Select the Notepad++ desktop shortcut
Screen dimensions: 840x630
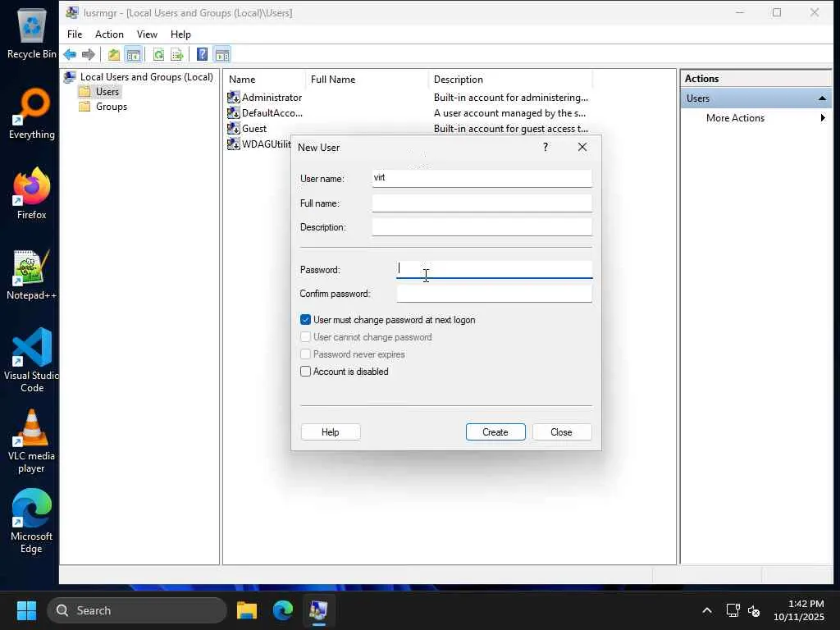tap(31, 274)
